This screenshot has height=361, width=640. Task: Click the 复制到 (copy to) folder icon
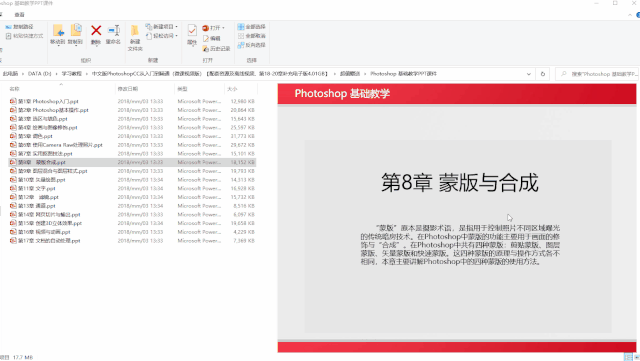click(76, 31)
